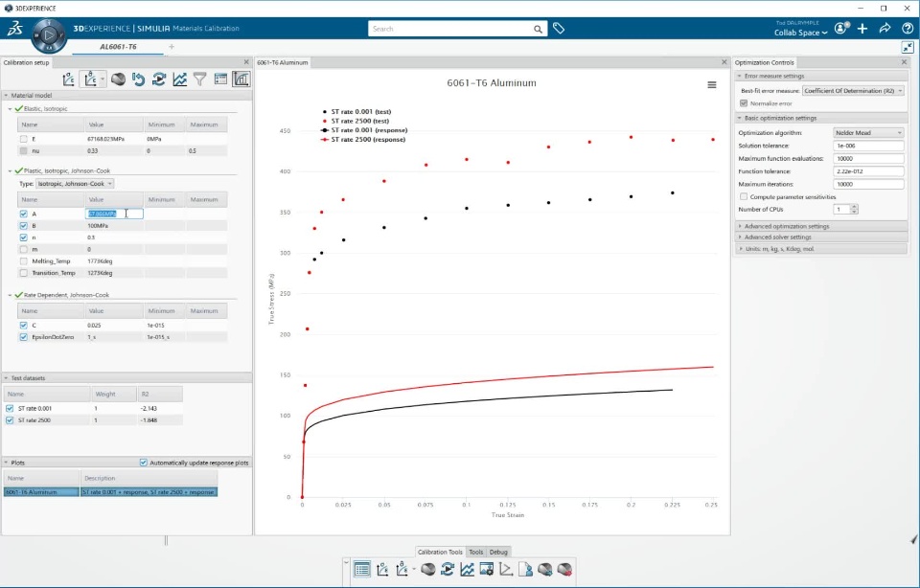The image size is (920, 588).
Task: Collapse the Test datasets section
Action: (6, 378)
